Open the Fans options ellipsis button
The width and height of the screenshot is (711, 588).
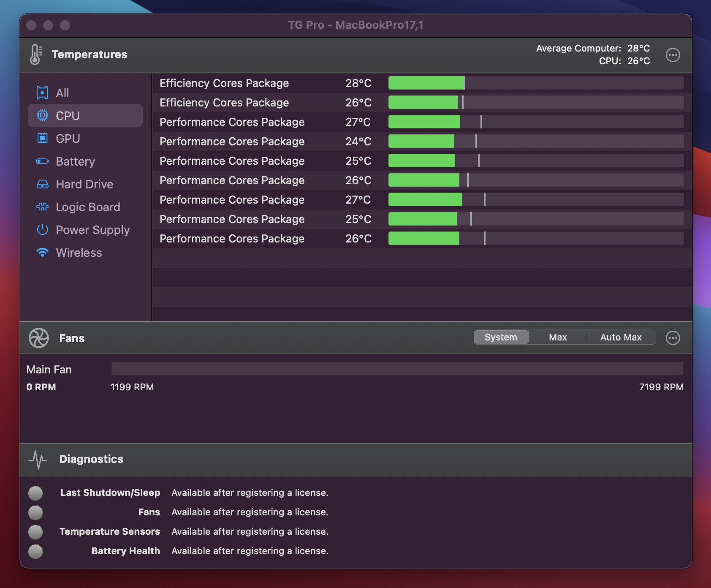(x=673, y=338)
